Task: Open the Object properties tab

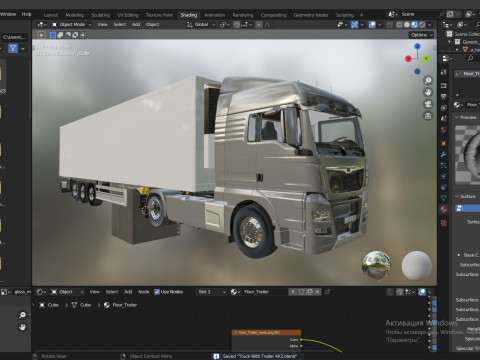Action: click(x=443, y=143)
